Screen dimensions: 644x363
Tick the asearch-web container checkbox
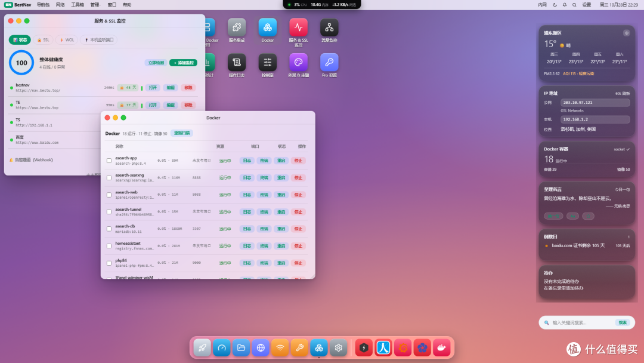109,195
